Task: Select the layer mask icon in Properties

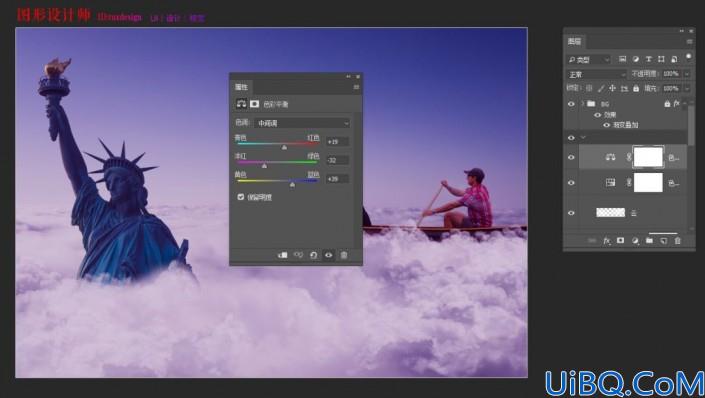Action: click(x=254, y=104)
